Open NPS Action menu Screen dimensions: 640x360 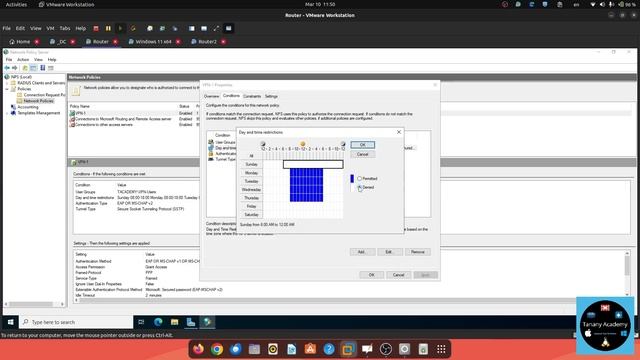(x=23, y=60)
